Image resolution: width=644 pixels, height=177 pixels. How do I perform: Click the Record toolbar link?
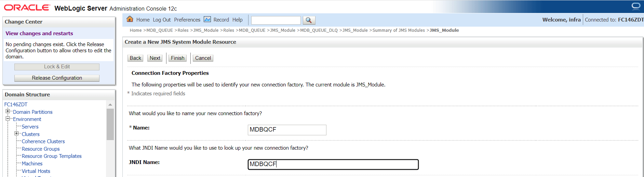click(x=221, y=20)
